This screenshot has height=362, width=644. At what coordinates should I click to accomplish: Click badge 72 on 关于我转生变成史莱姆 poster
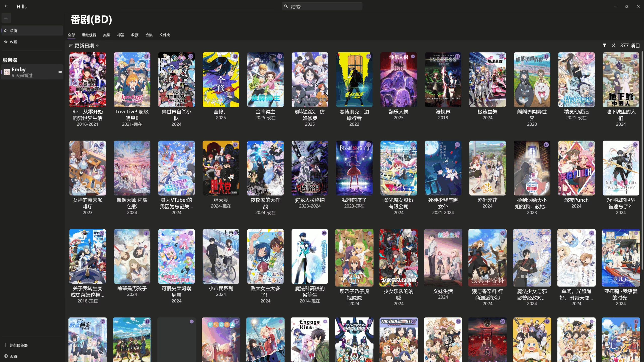102,233
